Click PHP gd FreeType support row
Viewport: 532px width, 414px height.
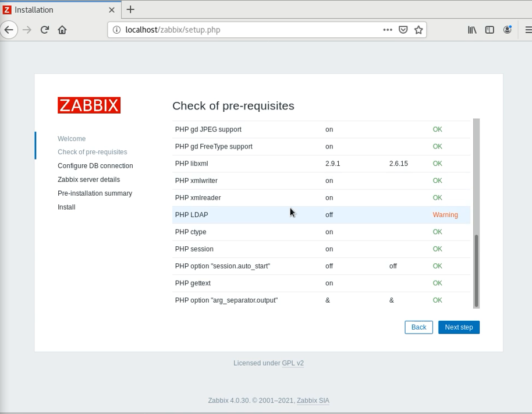[x=321, y=147]
